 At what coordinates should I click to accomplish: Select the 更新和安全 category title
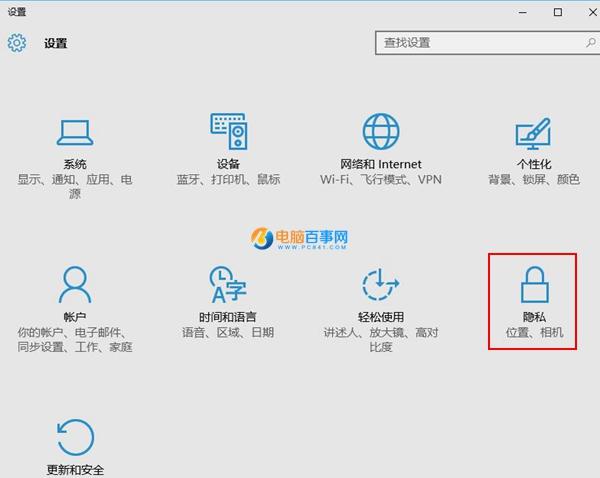click(75, 470)
